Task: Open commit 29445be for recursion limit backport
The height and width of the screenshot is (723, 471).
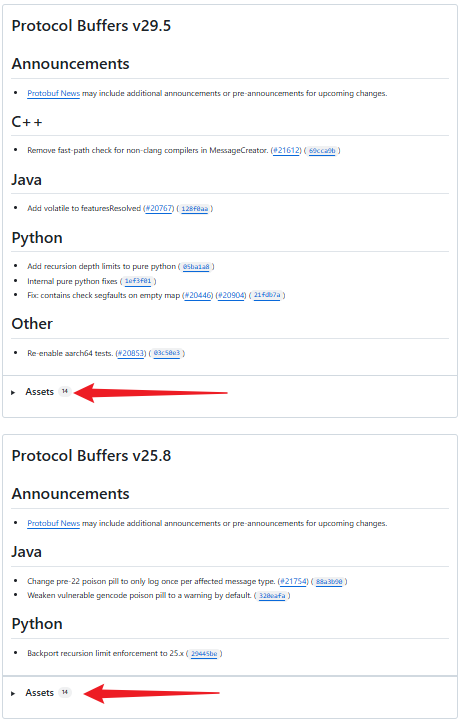Action: [x=204, y=654]
